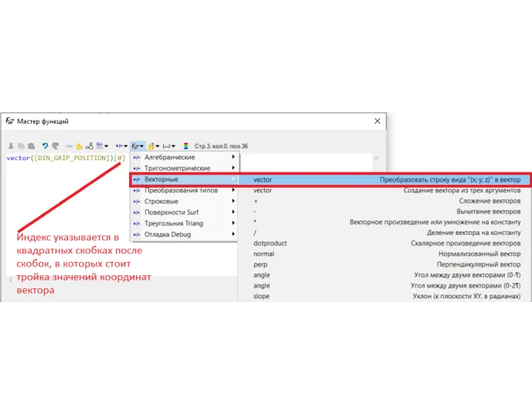
Task: Expand arrow next to Поверхности Surf
Action: click(x=233, y=212)
